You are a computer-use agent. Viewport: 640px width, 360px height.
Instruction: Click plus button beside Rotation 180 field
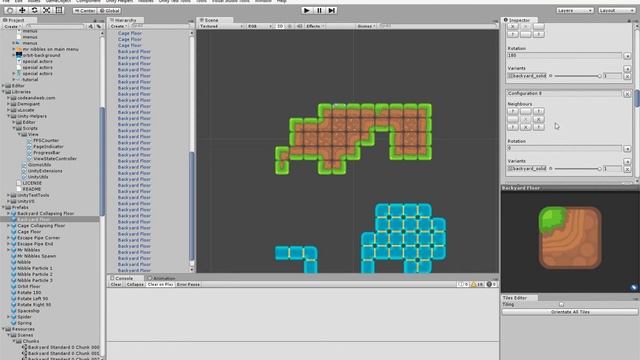click(627, 56)
